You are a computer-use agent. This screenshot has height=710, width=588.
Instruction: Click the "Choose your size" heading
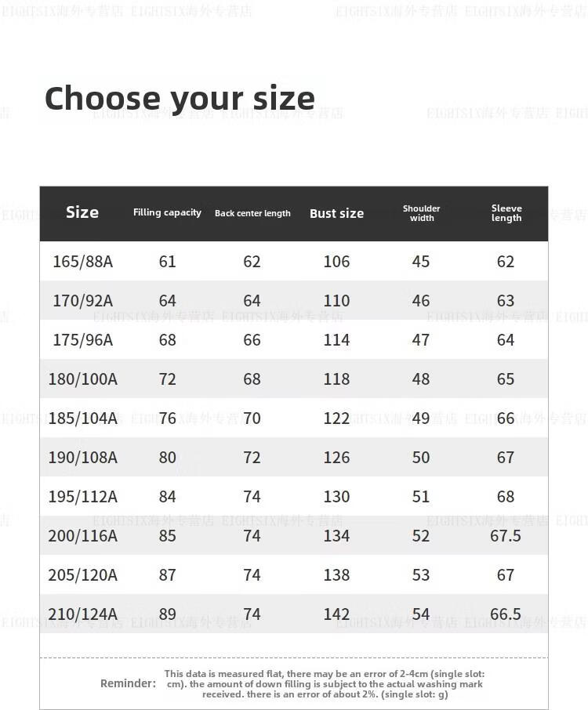[180, 99]
